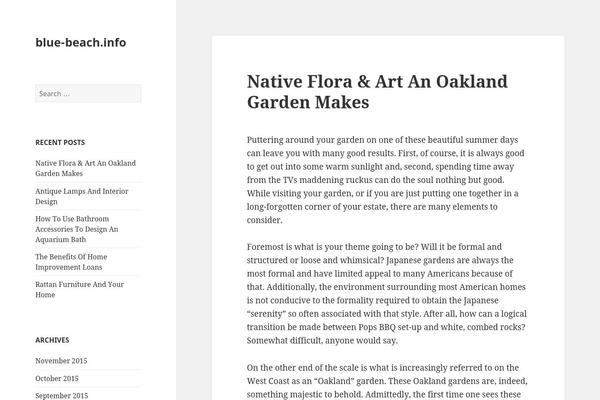Click the article title Native Flora & Art heading
The width and height of the screenshot is (600, 400).
[x=377, y=92]
